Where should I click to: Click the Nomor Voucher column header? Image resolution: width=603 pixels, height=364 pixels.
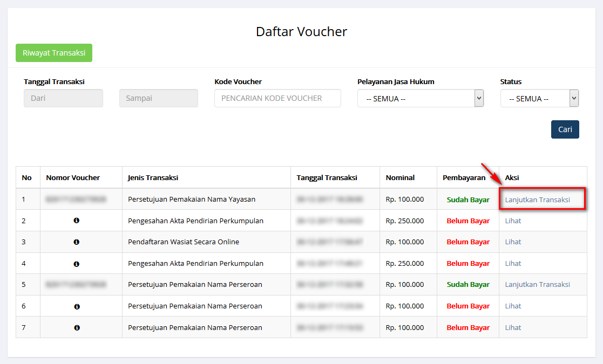73,177
